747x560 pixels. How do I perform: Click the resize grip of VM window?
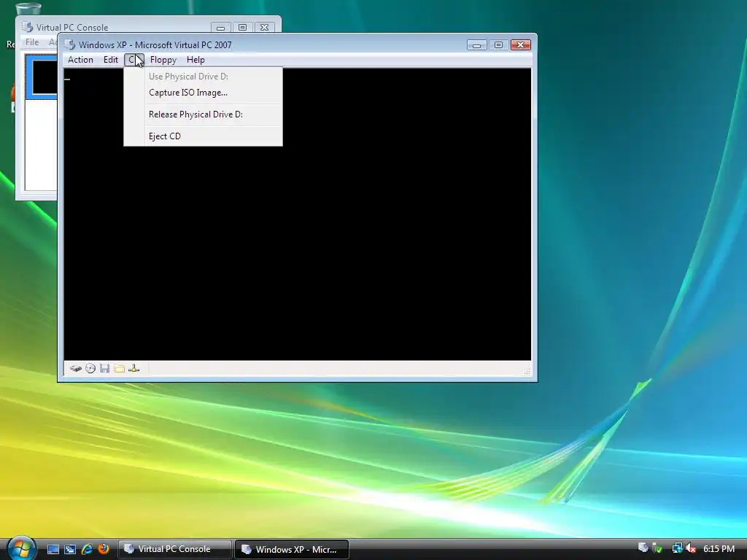tap(527, 371)
